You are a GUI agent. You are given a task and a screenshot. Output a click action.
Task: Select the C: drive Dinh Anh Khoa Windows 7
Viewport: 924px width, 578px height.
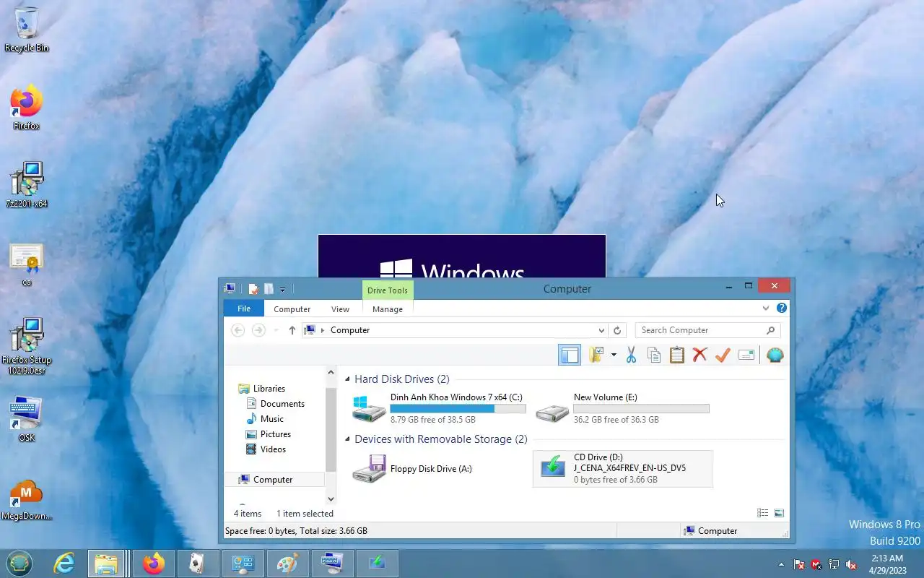tap(439, 408)
